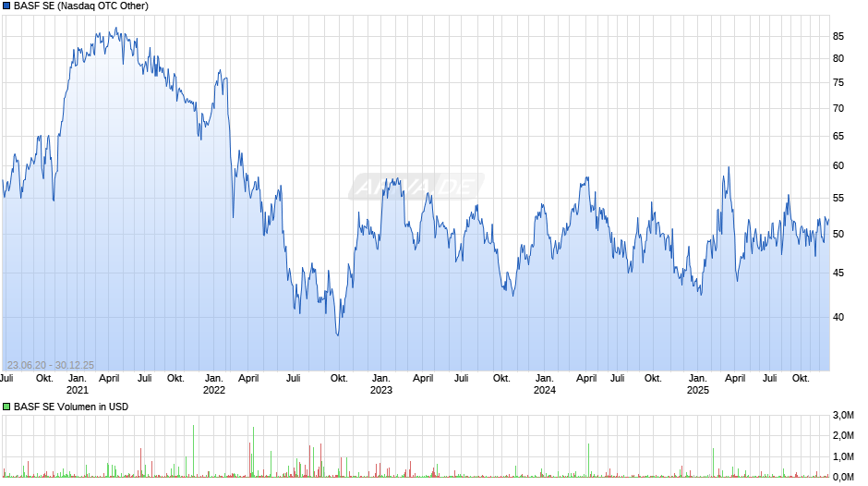Click the 65 price axis label
Viewport: 868px width, 486px height.
(x=838, y=137)
